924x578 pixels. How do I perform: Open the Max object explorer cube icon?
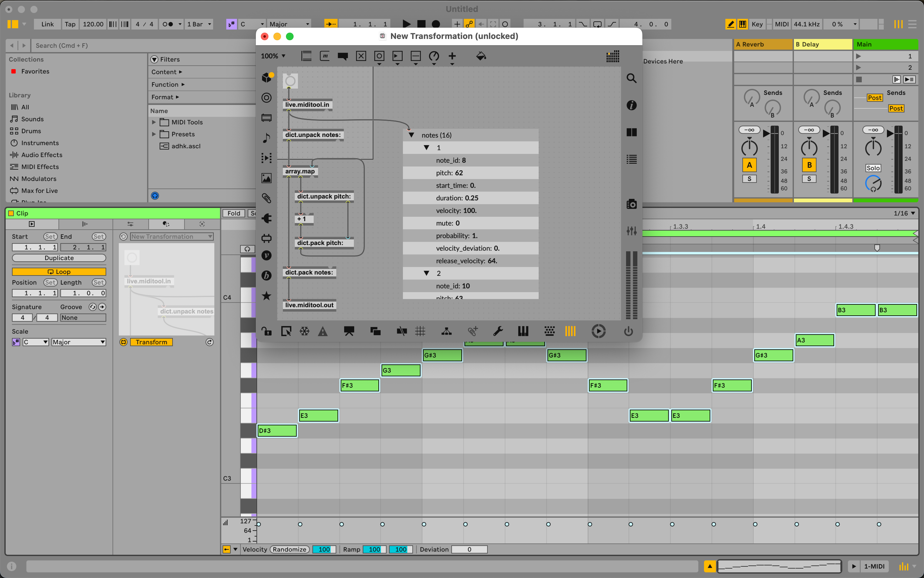click(267, 78)
